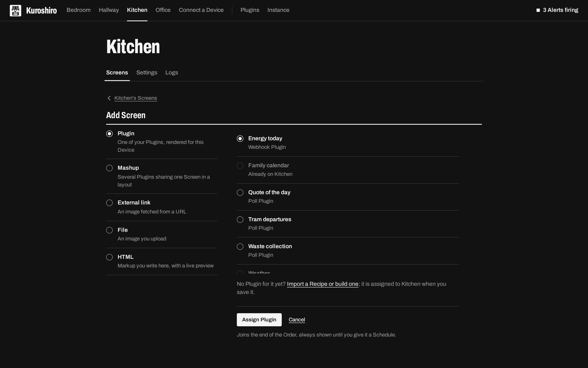
Task: Click the Kuroshiro logo icon
Action: point(15,10)
